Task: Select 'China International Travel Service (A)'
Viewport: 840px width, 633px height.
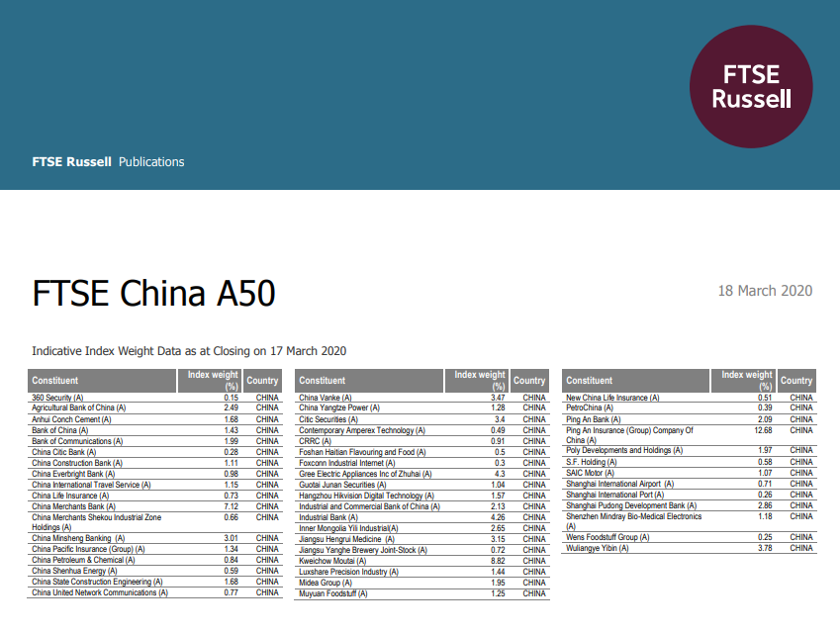Action: pos(91,485)
